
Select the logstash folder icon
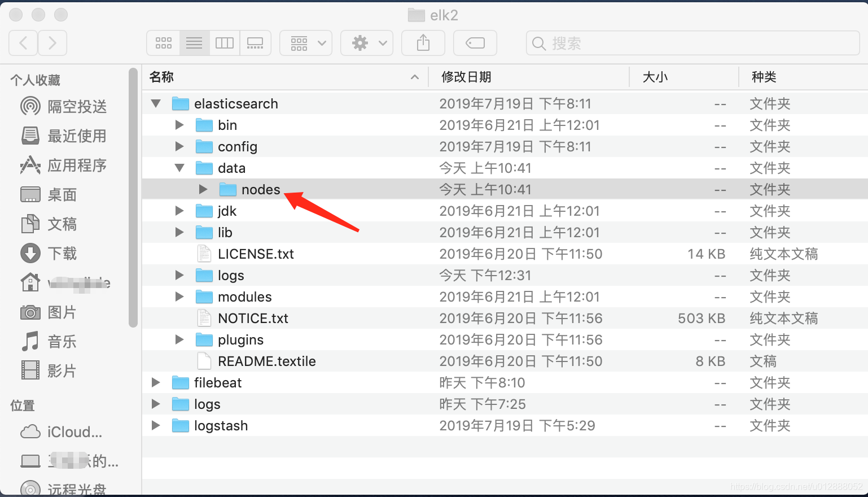181,425
